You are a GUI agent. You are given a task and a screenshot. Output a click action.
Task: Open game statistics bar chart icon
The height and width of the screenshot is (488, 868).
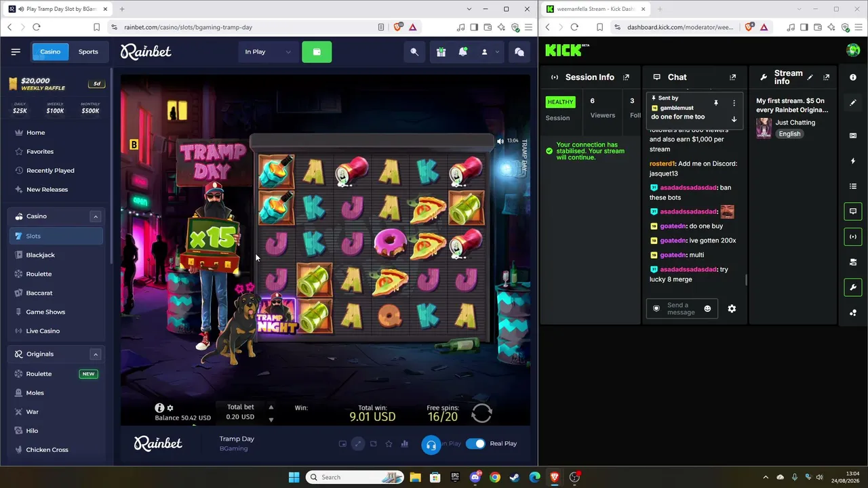[404, 444]
